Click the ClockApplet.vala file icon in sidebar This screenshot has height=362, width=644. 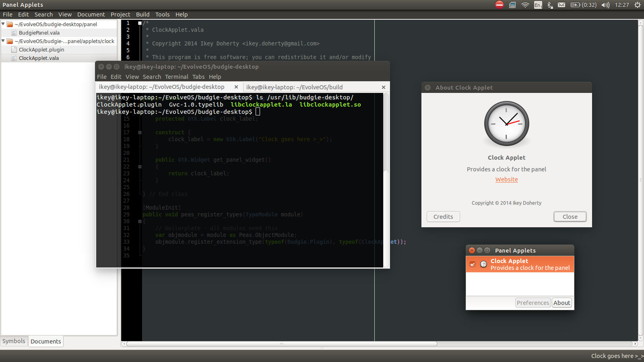coord(14,58)
